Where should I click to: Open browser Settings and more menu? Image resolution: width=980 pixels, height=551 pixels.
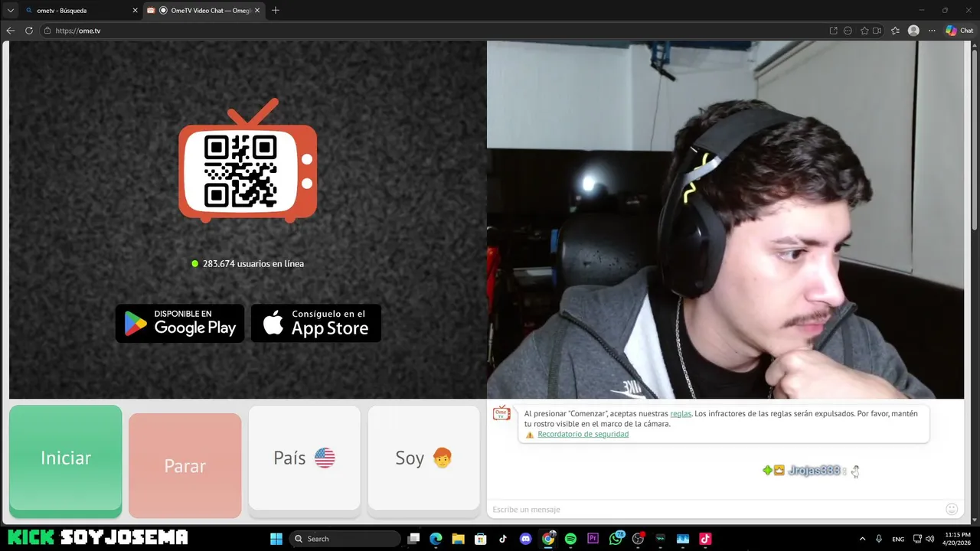(932, 31)
